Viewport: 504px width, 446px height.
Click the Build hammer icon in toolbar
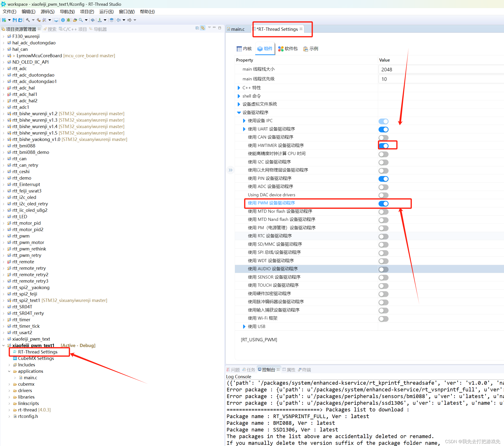click(x=28, y=20)
